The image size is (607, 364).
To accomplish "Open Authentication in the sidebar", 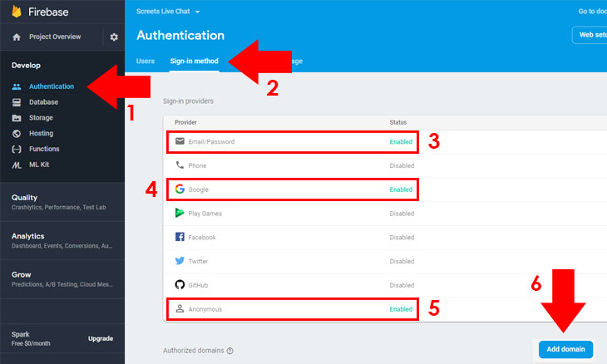I will point(52,86).
